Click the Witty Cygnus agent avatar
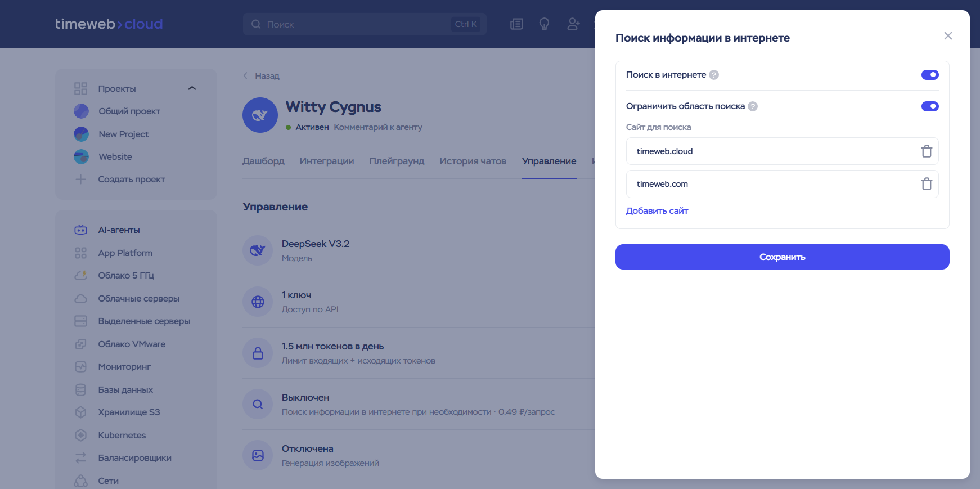Viewport: 980px width, 489px height. point(260,115)
